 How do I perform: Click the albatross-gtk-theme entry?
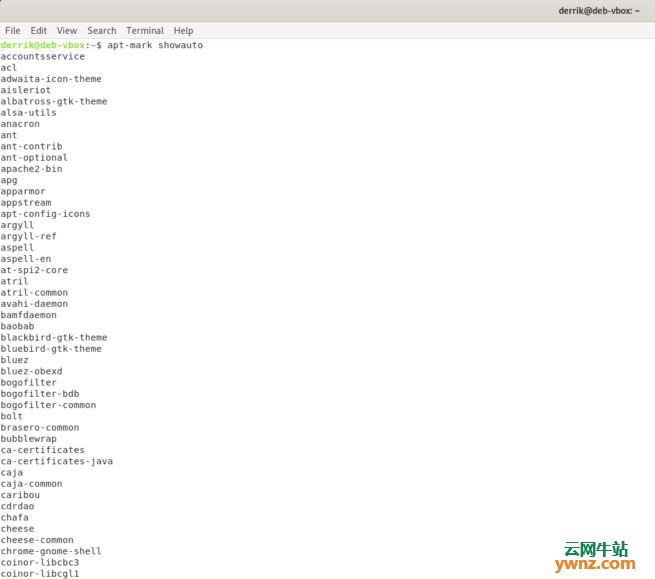pos(54,102)
